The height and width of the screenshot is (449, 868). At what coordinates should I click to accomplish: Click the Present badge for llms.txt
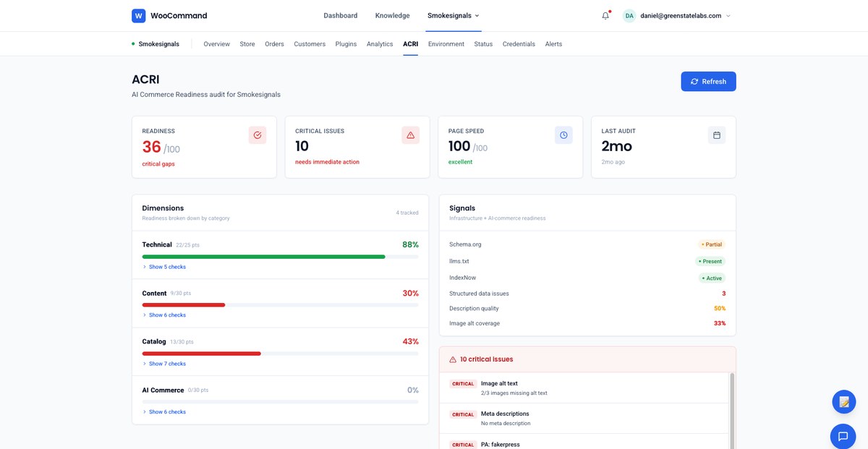(710, 261)
